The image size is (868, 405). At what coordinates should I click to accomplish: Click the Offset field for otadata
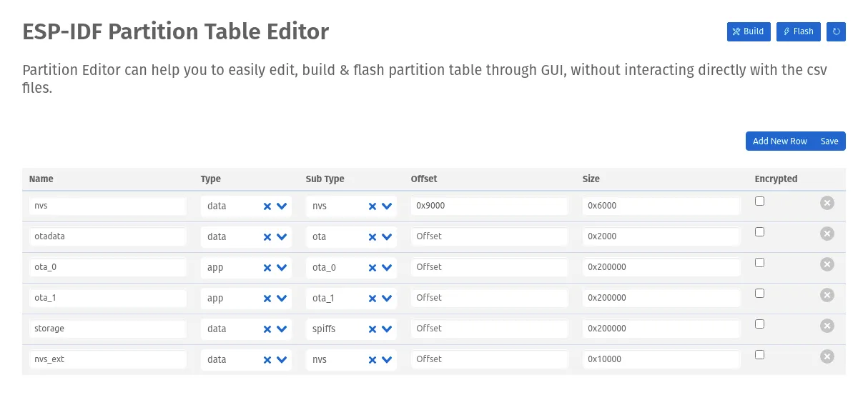point(489,236)
